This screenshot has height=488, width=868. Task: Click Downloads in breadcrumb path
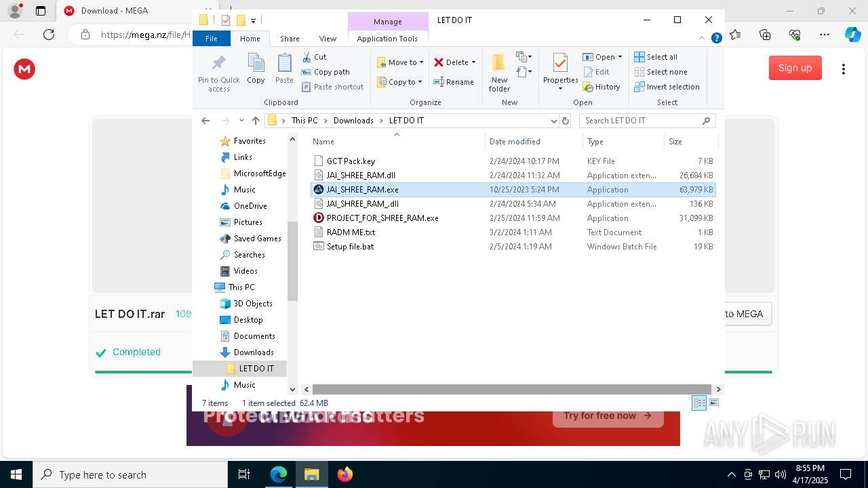click(x=353, y=121)
